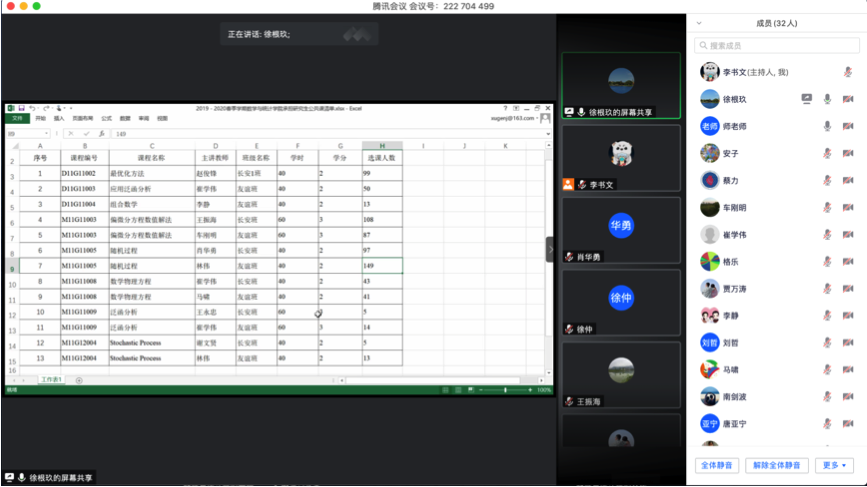Collapse the 成员 panel with the header chevron

coord(699,23)
